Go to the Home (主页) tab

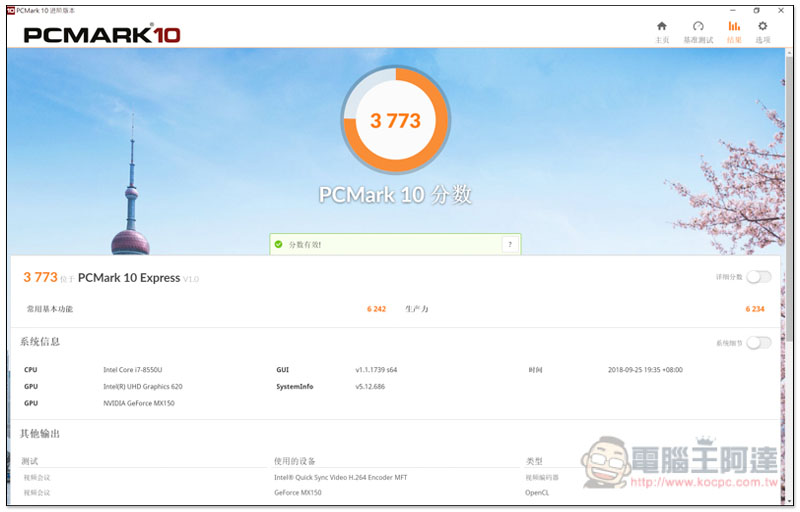coord(662,32)
